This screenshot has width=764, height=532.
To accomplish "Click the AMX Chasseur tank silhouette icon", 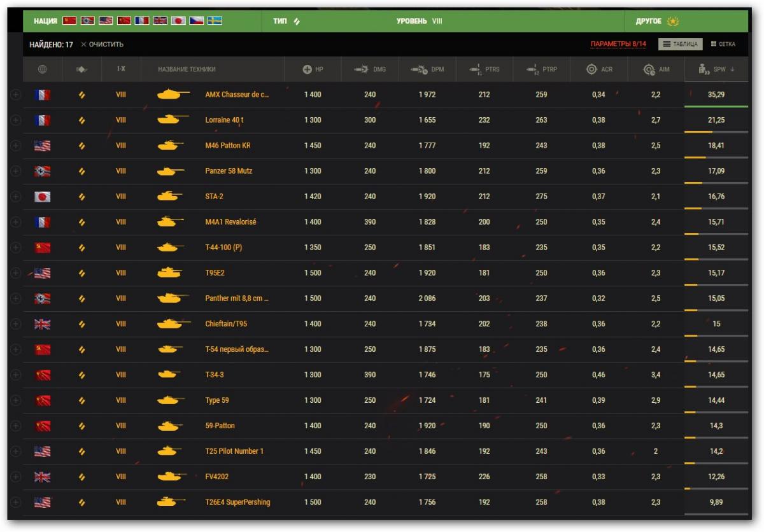I will 173,95.
